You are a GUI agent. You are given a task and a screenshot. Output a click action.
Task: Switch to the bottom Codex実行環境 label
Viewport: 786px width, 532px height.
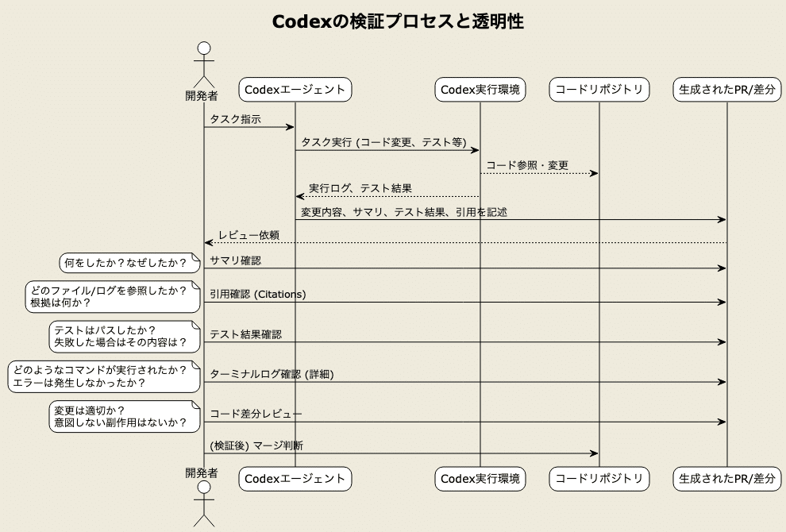[x=480, y=479]
